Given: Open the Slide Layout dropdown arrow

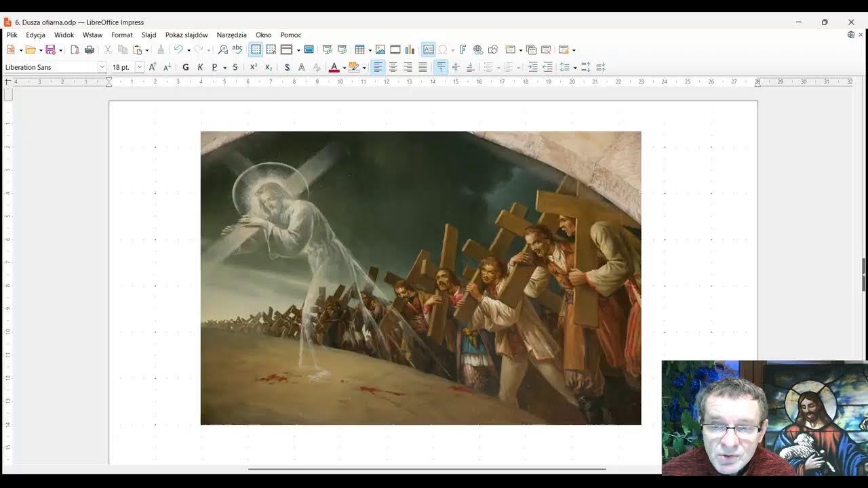Looking at the screenshot, I should coord(574,50).
